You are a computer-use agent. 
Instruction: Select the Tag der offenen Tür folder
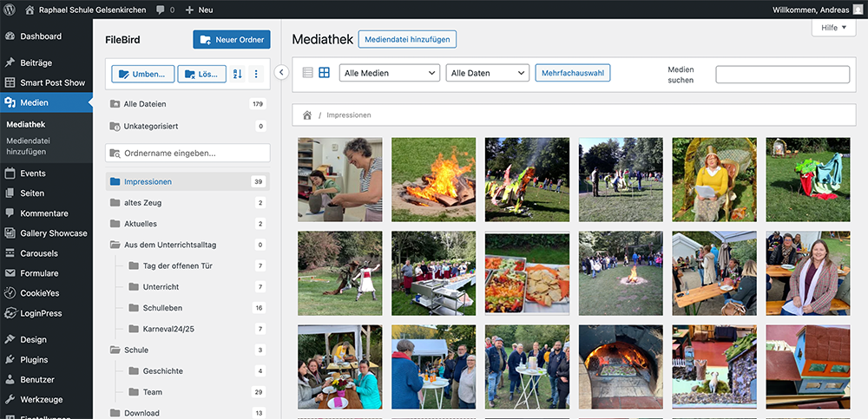[x=196, y=265]
